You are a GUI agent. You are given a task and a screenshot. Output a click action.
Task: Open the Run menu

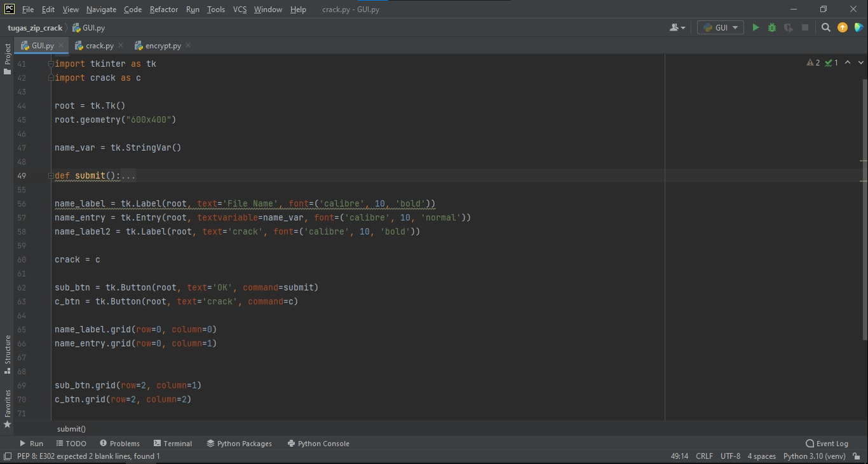point(193,10)
